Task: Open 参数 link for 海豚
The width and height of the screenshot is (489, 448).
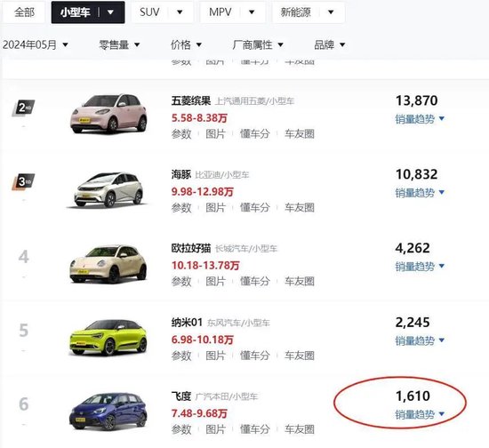Action: [x=181, y=208]
